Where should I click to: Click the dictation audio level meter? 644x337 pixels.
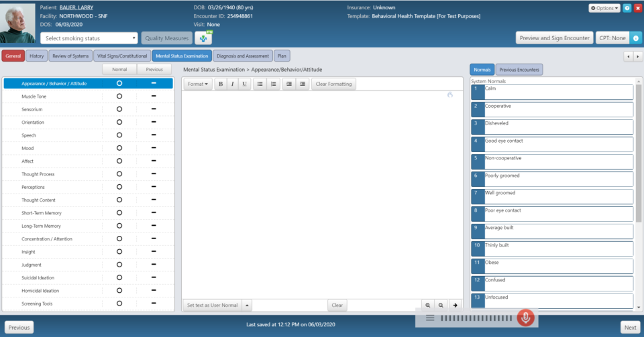(x=476, y=318)
